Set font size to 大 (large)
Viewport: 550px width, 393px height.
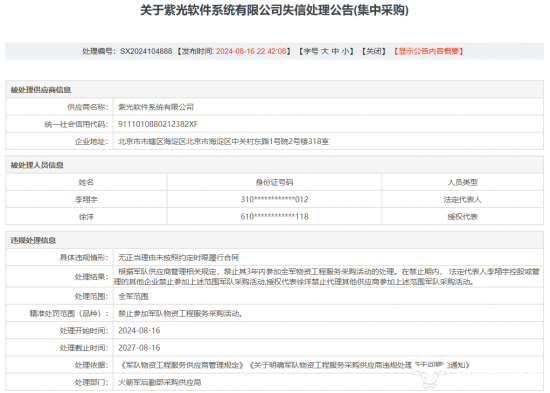(x=325, y=51)
